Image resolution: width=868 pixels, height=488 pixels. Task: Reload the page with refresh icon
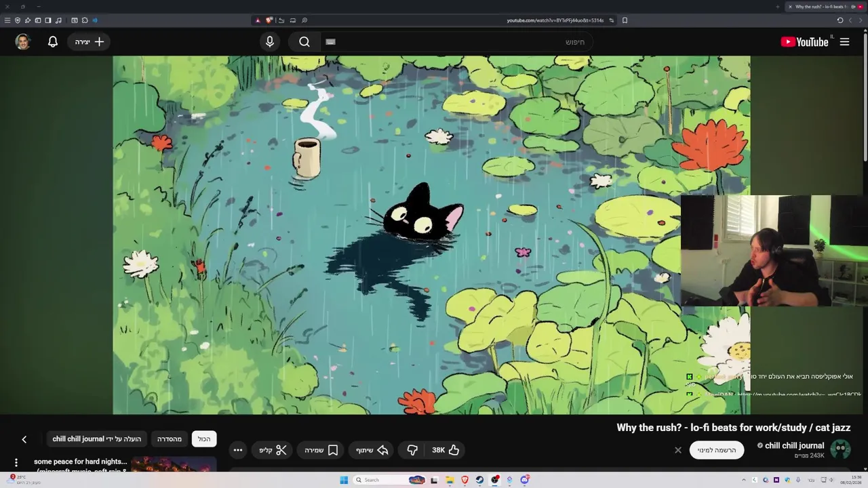[x=840, y=20]
